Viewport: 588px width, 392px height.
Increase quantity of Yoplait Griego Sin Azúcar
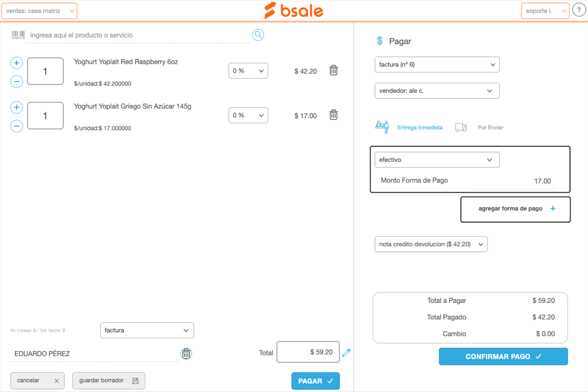(x=17, y=107)
